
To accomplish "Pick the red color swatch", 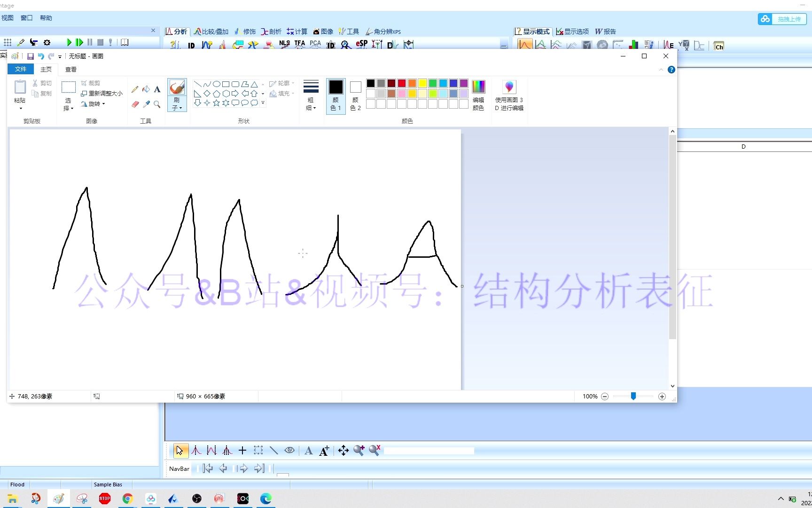I will coord(402,83).
